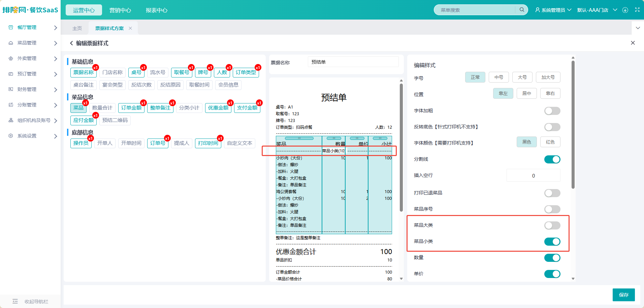The height and width of the screenshot is (308, 644).
Task: Select the 大号 font size button
Action: click(x=522, y=77)
